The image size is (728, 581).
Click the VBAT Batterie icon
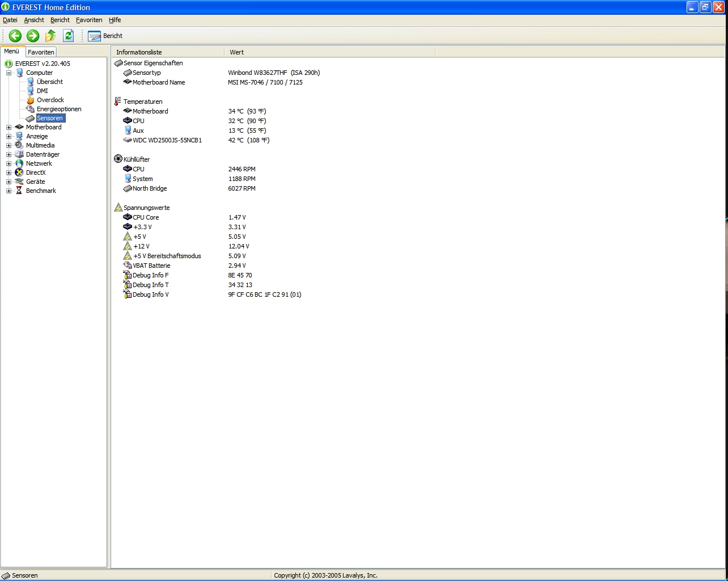point(128,266)
